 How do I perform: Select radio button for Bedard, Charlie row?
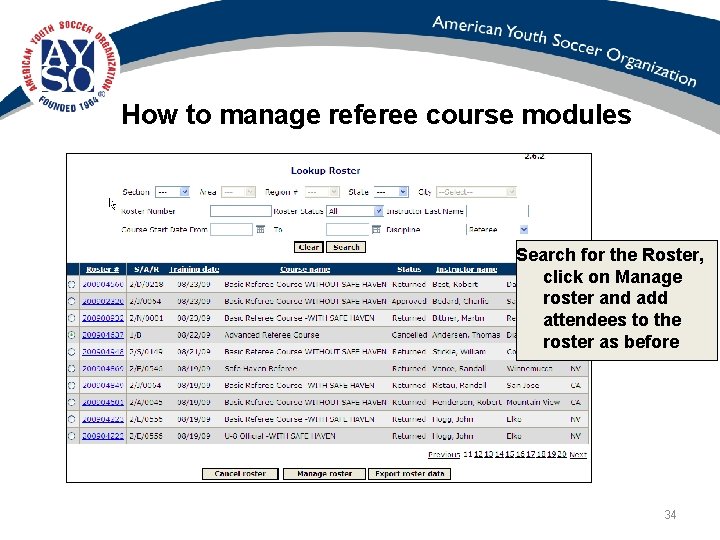72,301
